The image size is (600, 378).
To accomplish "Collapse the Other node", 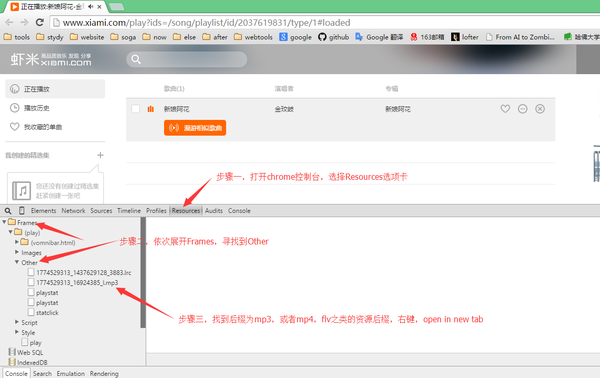I will 17,262.
